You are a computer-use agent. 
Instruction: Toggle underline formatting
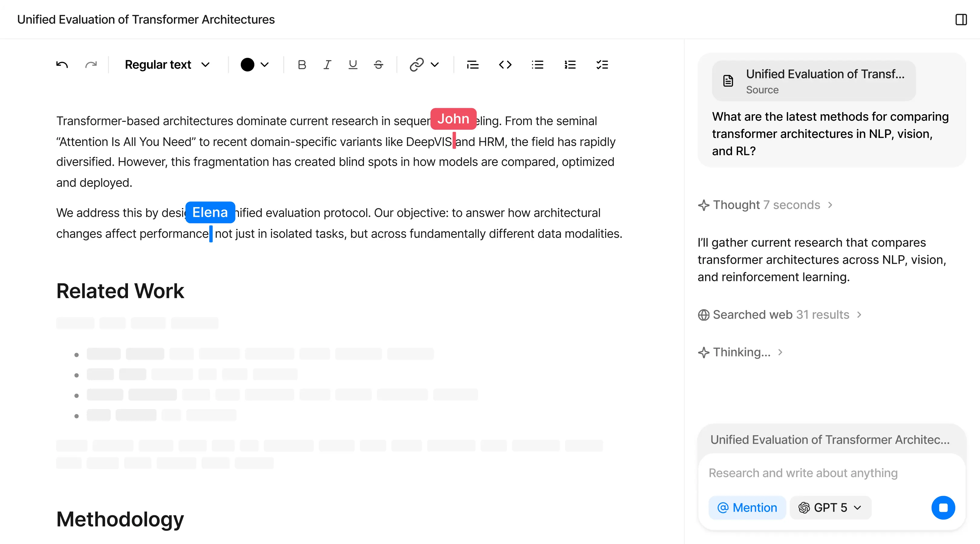click(x=353, y=65)
